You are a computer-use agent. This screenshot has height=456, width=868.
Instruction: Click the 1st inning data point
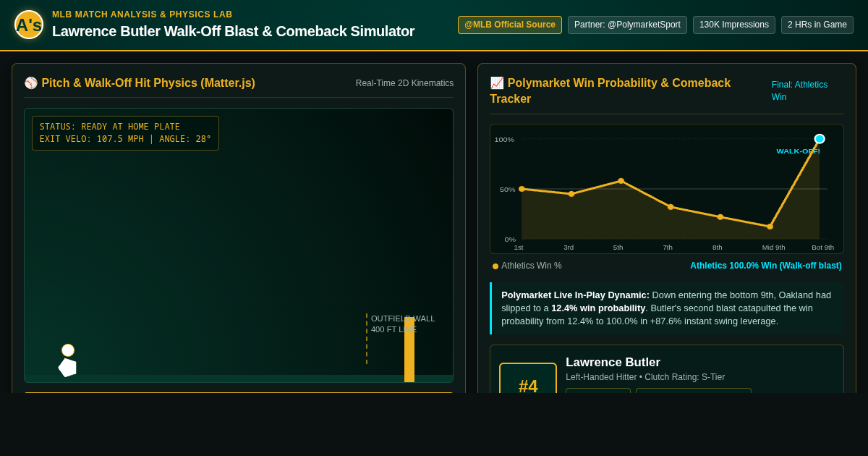[522, 189]
